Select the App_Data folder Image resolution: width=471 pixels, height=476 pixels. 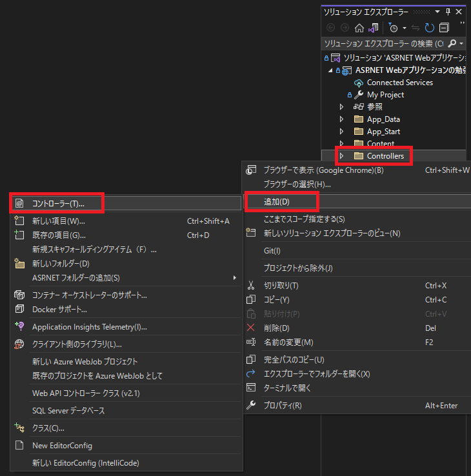click(383, 119)
